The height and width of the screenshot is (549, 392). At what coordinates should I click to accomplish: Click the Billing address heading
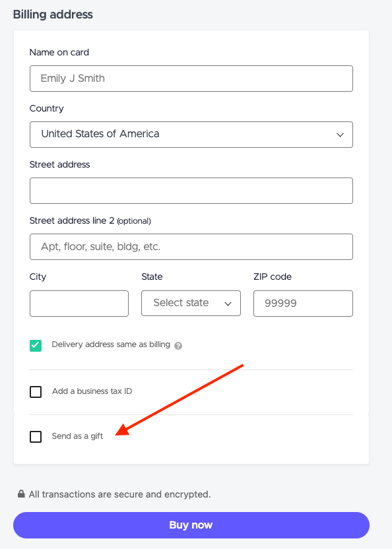[53, 15]
